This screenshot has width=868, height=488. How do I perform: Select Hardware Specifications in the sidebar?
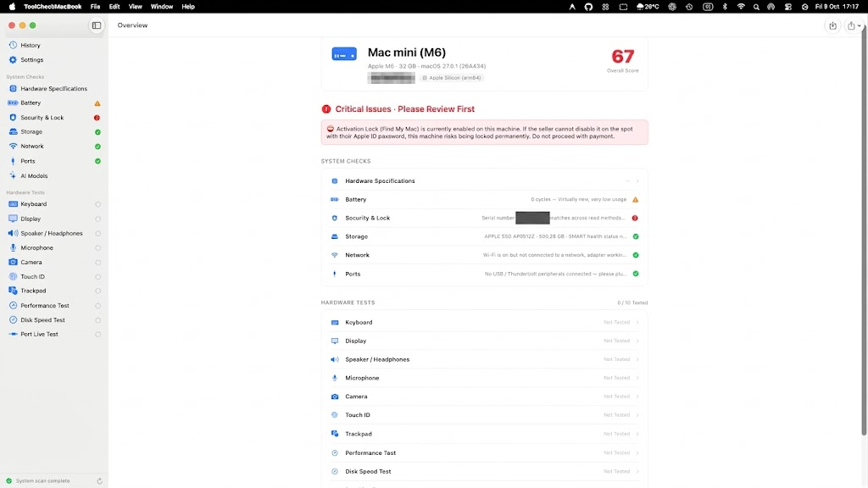(53, 88)
